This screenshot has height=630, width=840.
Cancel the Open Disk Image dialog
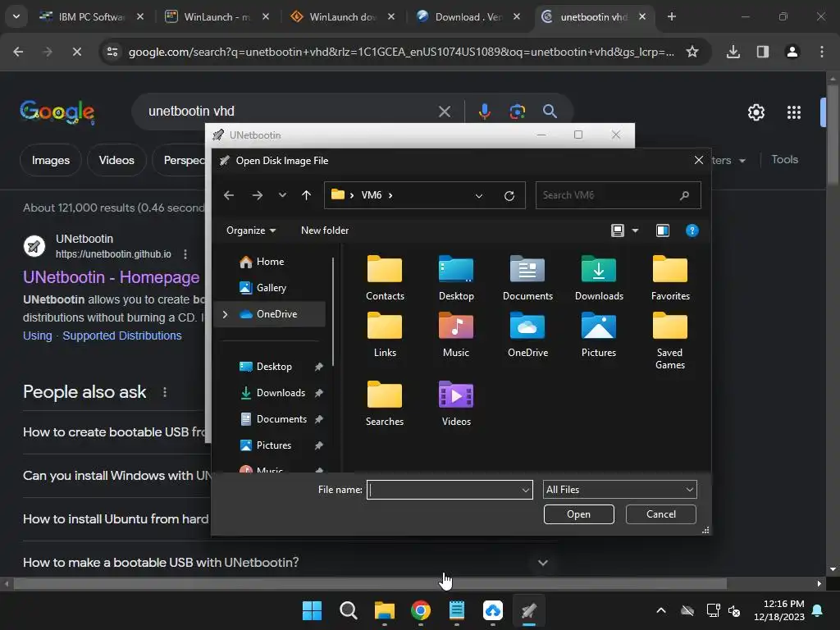(660, 514)
